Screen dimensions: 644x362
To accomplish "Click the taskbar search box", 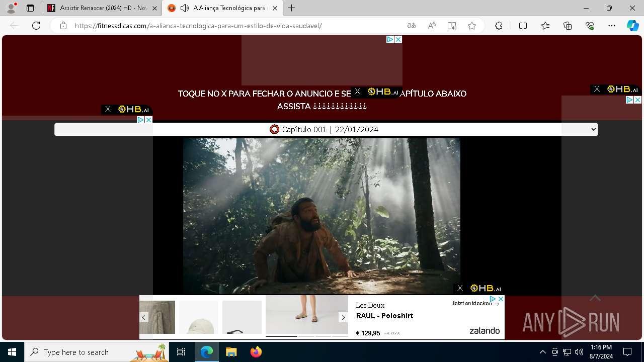I will pos(97,352).
